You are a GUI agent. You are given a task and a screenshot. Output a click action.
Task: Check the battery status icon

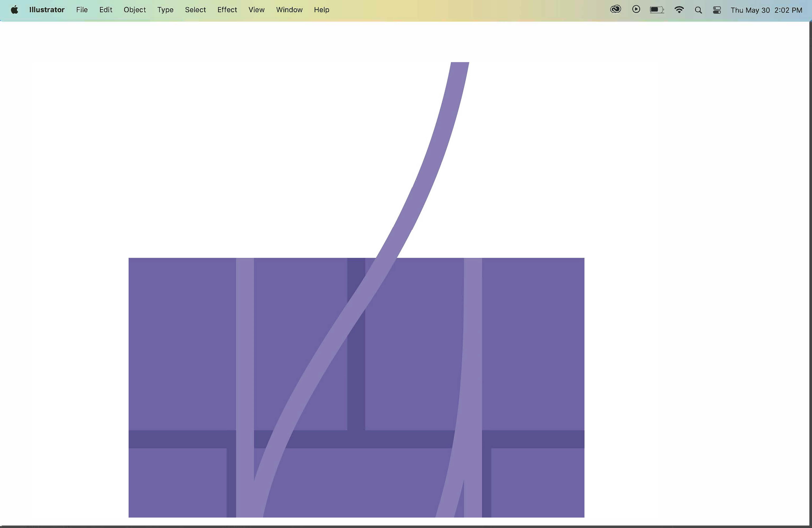(x=656, y=10)
